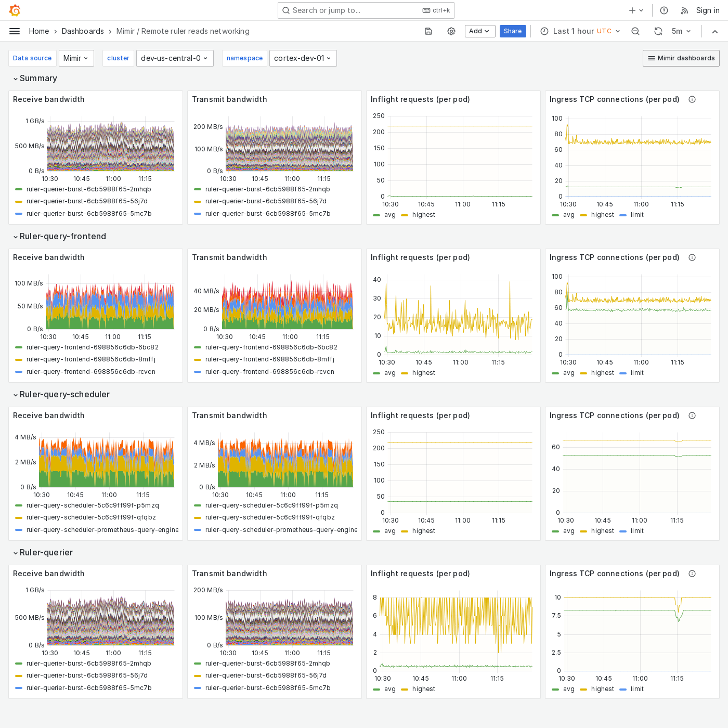Open Summary Receive bandwidth panel title
The width and height of the screenshot is (728, 728).
pos(49,99)
